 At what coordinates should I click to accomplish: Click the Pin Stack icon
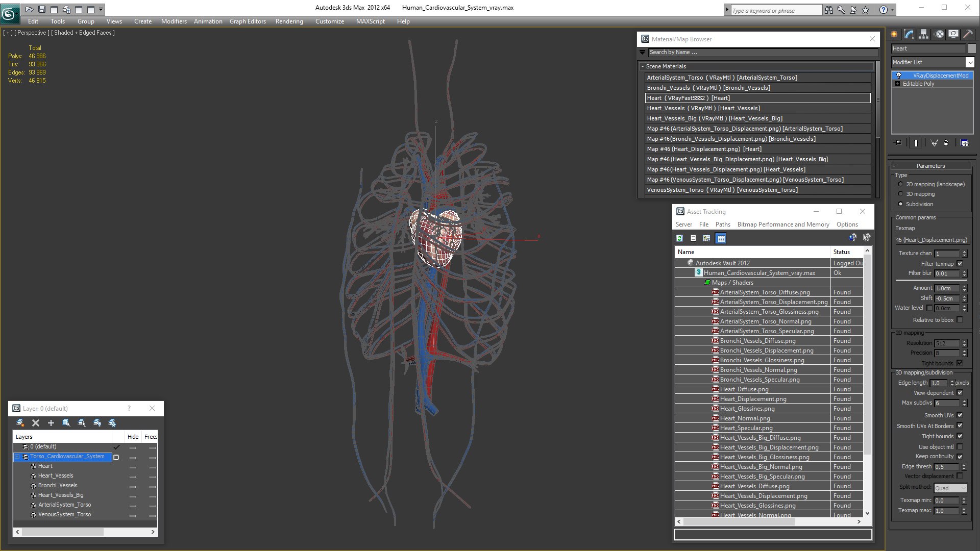pos(898,143)
